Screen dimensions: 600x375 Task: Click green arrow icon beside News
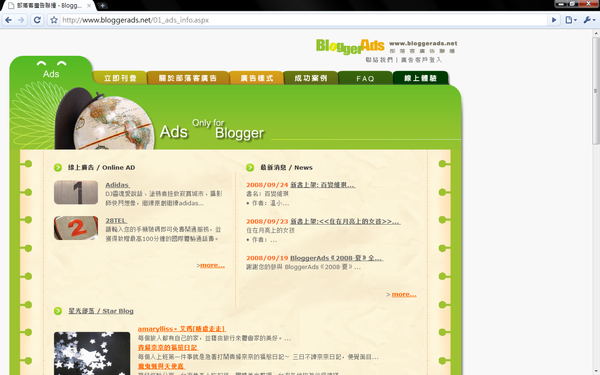coord(250,168)
